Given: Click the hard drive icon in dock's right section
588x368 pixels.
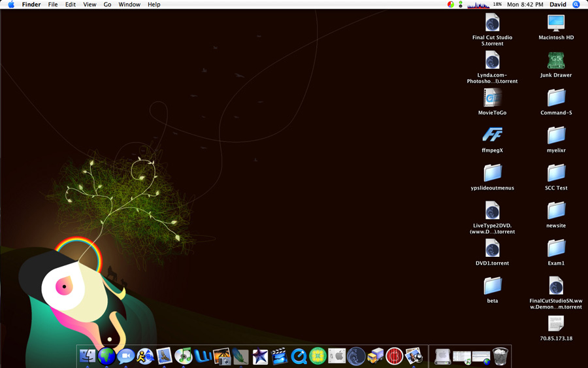Looking at the screenshot, I should 442,356.
